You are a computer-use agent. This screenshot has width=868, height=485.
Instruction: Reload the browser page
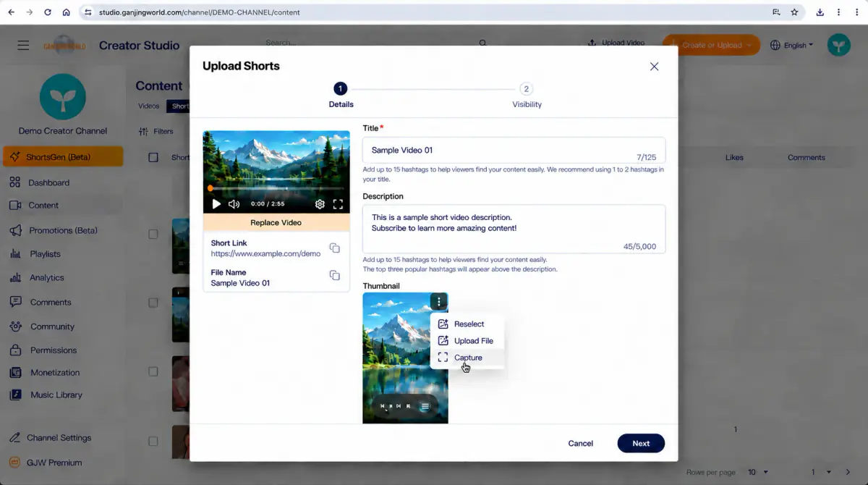pyautogui.click(x=48, y=12)
